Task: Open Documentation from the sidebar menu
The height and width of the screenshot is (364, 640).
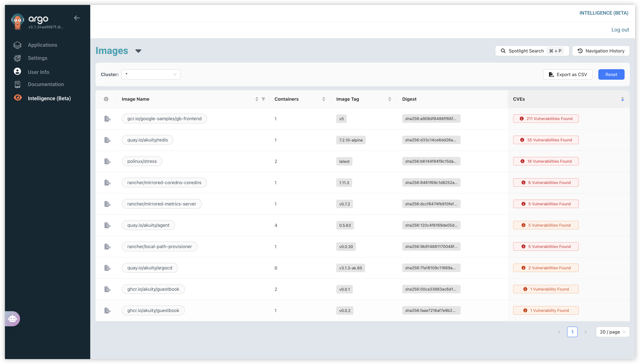Action: [x=46, y=84]
